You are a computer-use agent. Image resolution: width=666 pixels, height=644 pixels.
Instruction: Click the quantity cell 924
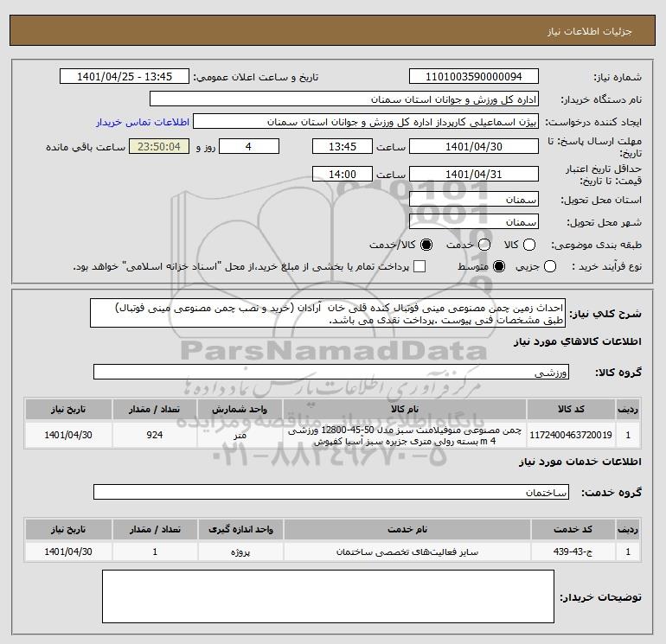pyautogui.click(x=155, y=435)
